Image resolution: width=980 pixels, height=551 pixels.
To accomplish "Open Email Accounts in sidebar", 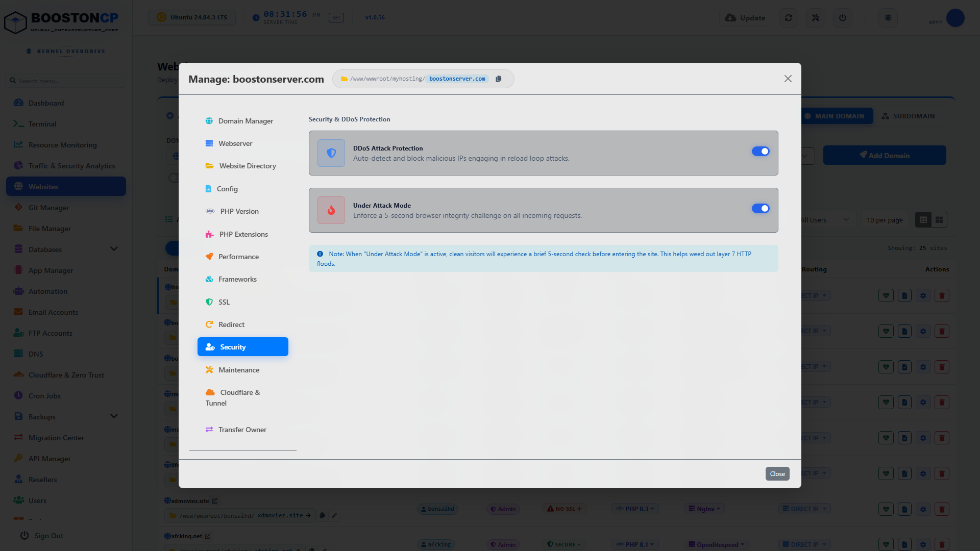I will [66, 312].
